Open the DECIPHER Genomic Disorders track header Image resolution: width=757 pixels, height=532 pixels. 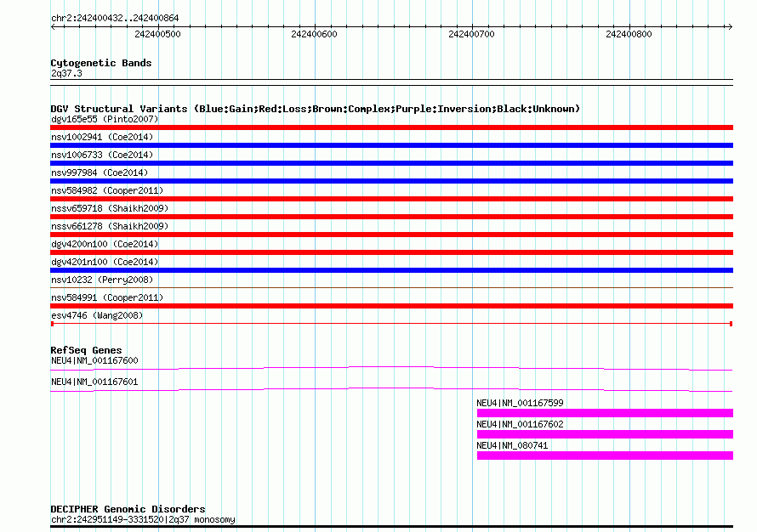[128, 509]
